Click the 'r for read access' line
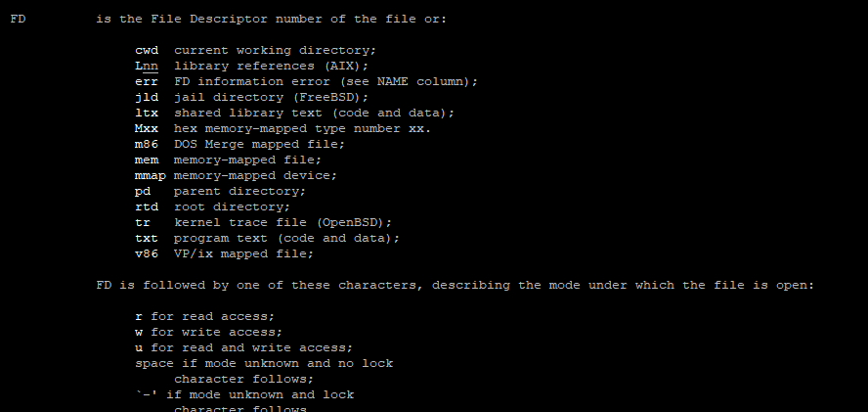The image size is (868, 412). click(205, 317)
